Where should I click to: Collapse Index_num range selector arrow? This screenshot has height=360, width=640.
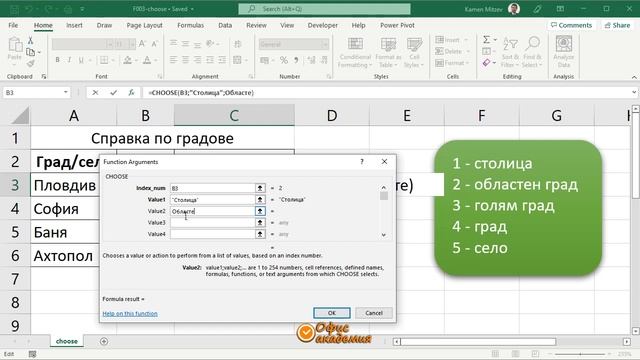pos(260,188)
